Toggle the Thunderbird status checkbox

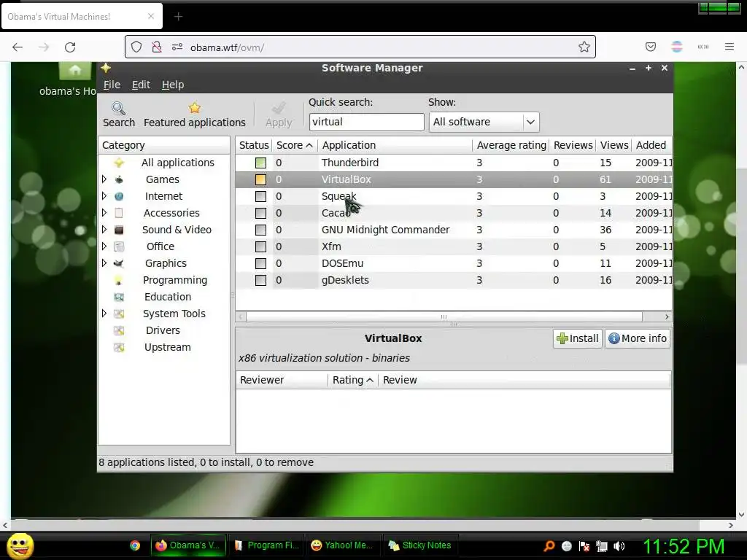click(x=260, y=163)
